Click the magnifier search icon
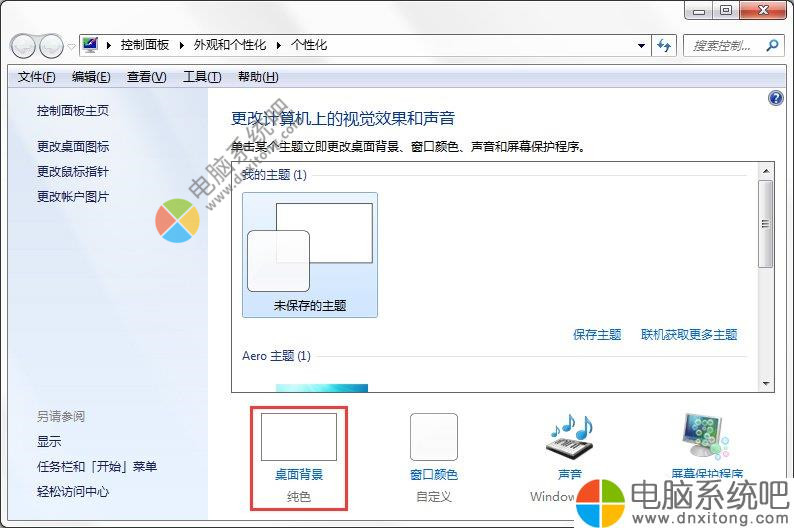Image resolution: width=794 pixels, height=528 pixels. [772, 46]
